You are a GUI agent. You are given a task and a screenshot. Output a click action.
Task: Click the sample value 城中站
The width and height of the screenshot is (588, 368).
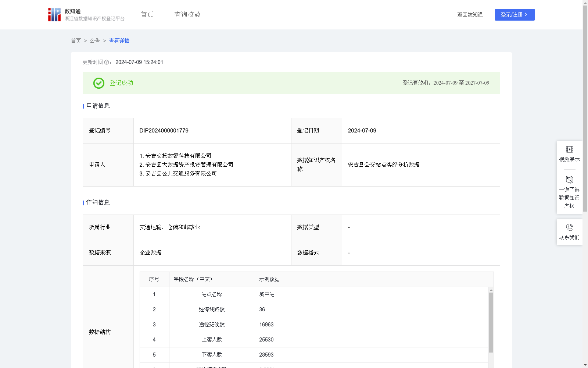(x=267, y=294)
